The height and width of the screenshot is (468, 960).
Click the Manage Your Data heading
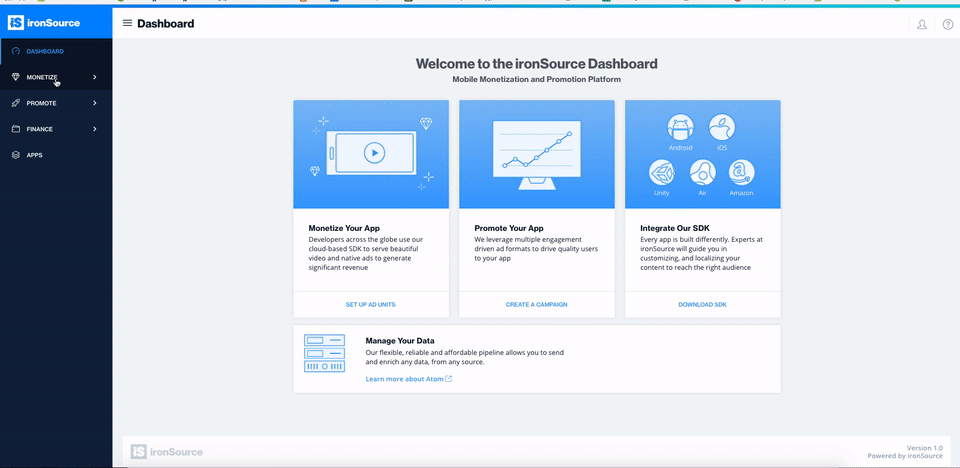pyautogui.click(x=400, y=341)
